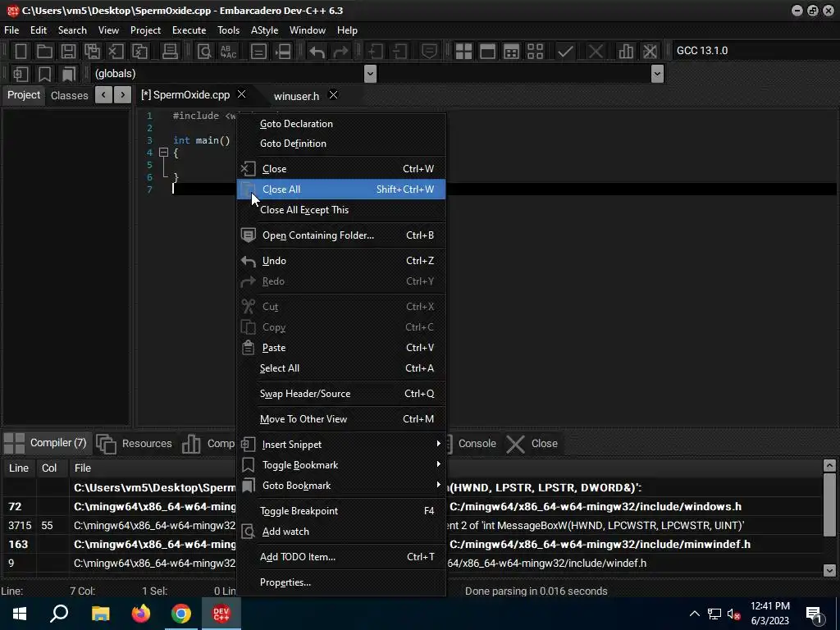Click the Profile Analysis bar chart icon
Image resolution: width=840 pixels, height=630 pixels.
pyautogui.click(x=626, y=51)
